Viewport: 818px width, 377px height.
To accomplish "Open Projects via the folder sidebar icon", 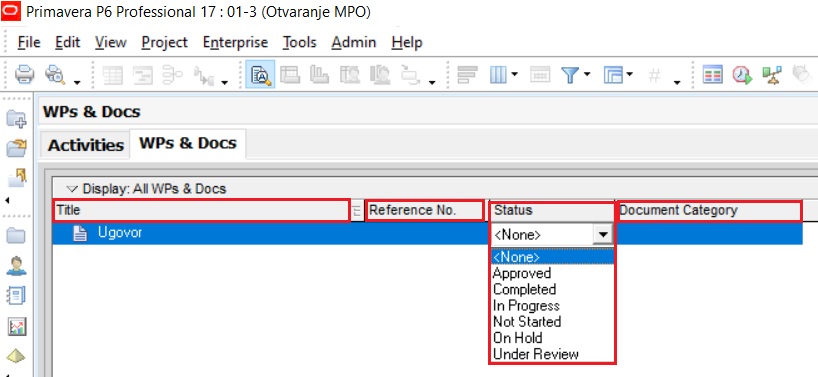I will 16,236.
